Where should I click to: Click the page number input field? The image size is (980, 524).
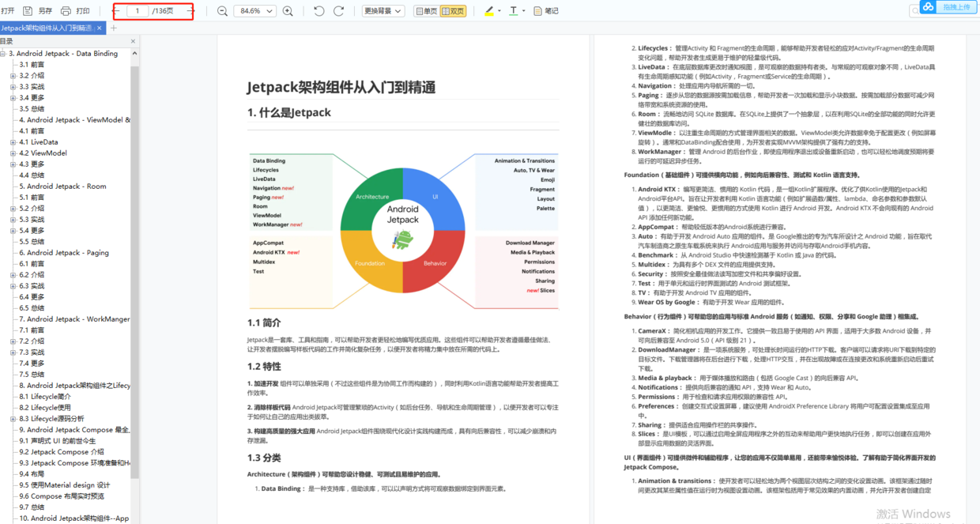pos(139,11)
